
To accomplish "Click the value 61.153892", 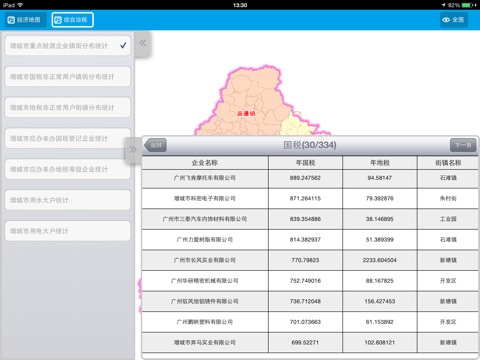I will point(380,322).
